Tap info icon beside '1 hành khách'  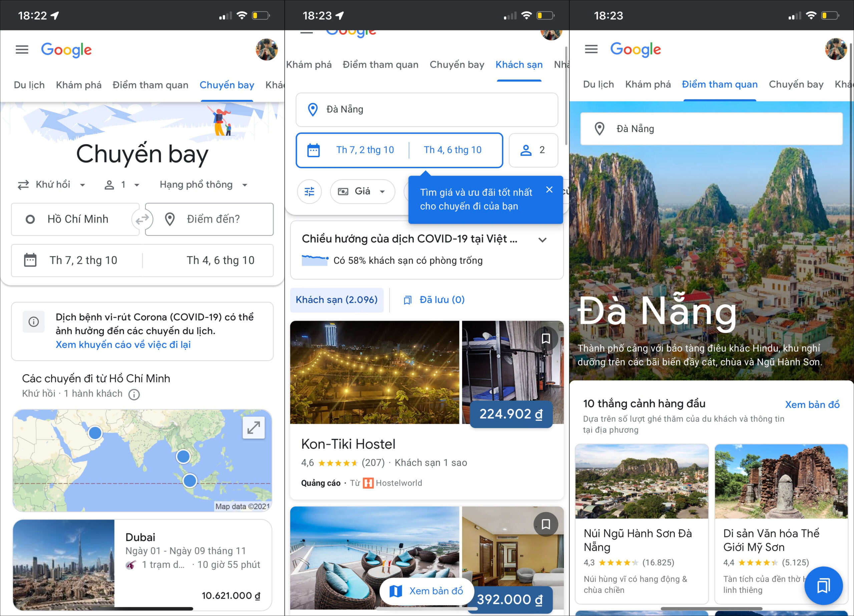click(134, 394)
